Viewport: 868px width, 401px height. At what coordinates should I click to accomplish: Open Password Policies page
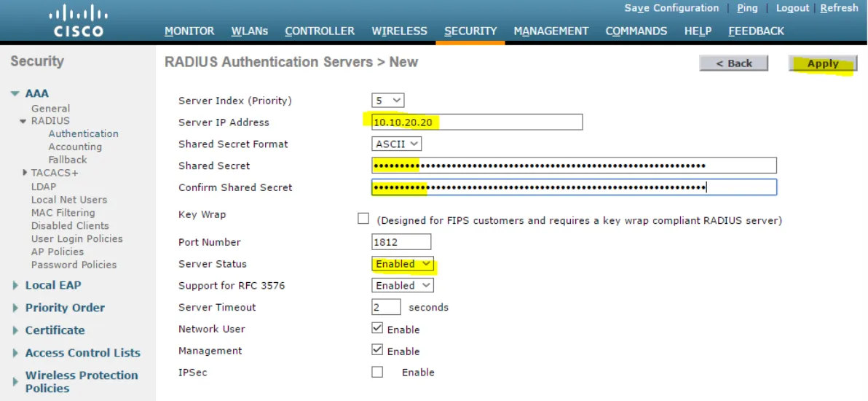point(74,265)
